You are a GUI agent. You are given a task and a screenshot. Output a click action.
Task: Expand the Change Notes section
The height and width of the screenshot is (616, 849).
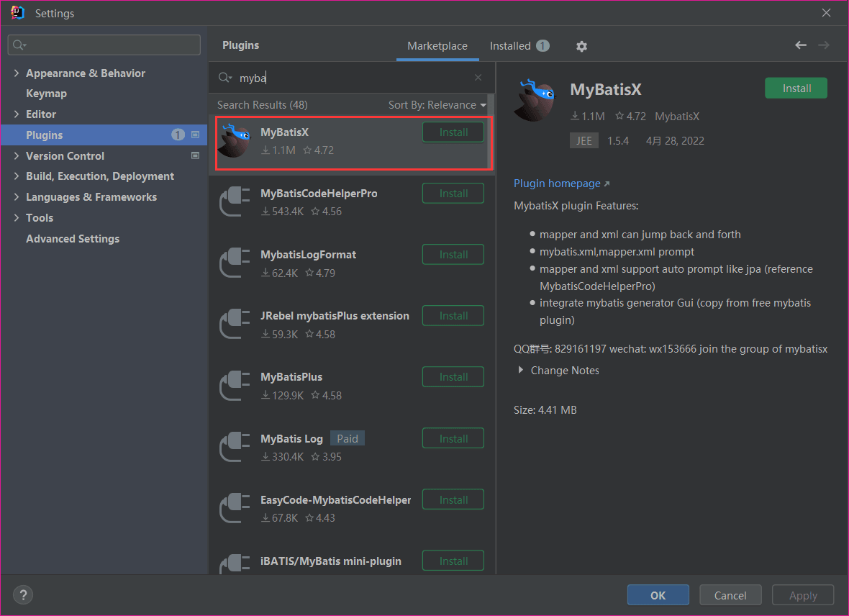pos(521,370)
